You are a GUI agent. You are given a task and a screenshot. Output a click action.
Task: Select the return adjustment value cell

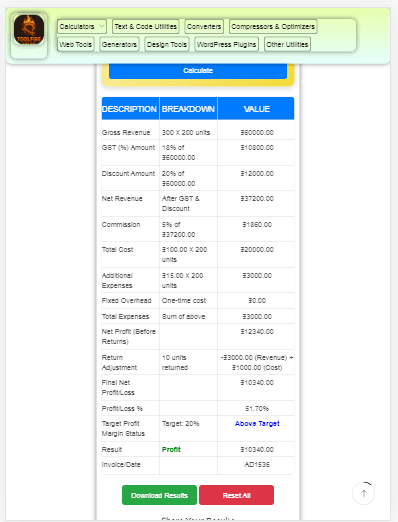[257, 362]
